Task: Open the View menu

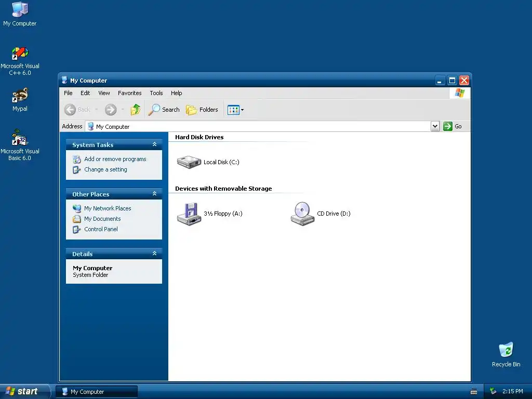Action: (104, 93)
